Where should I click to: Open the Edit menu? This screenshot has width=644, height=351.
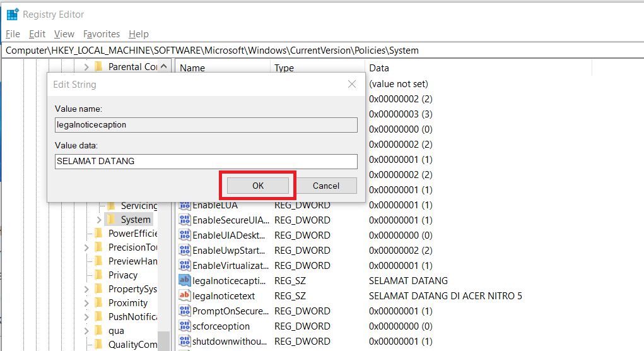coord(37,34)
